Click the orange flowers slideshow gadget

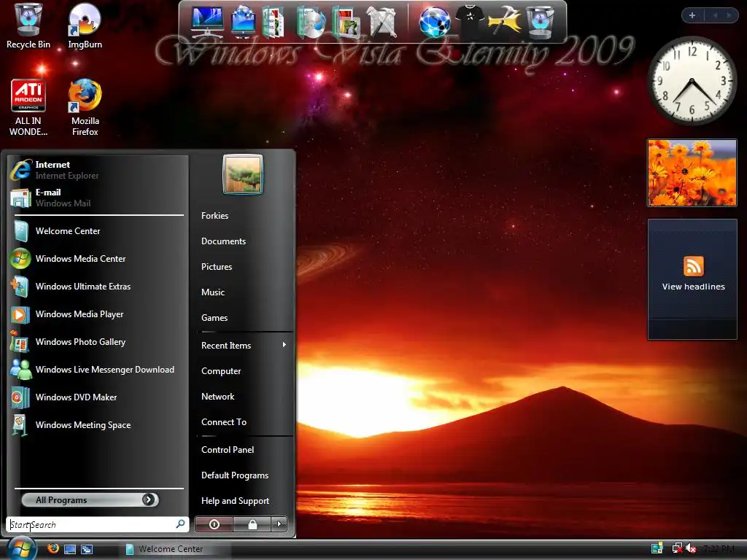(x=692, y=172)
